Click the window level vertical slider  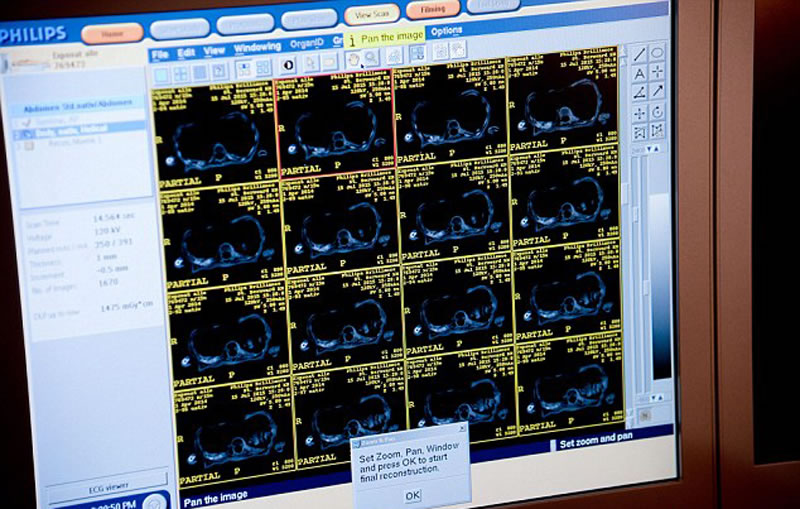(634, 280)
